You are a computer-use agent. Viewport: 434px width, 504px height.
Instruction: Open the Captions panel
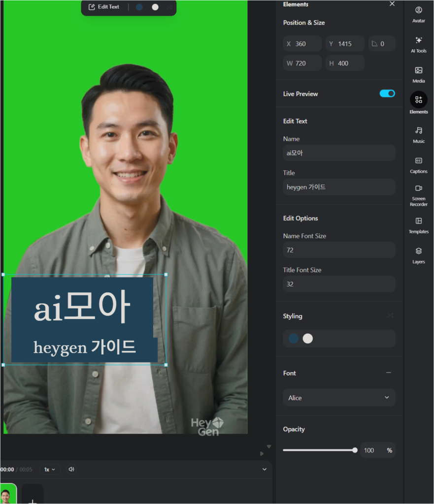[x=418, y=164]
